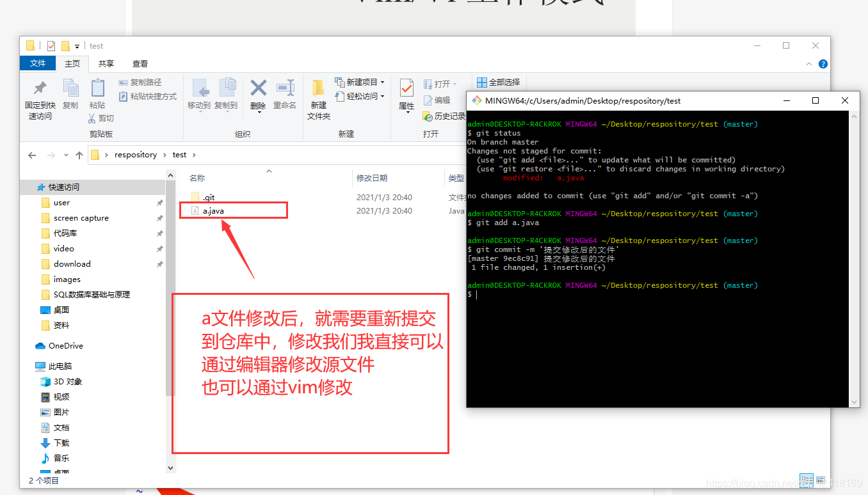Click the red Delete (删除) X icon
This screenshot has width=868, height=495.
[258, 88]
